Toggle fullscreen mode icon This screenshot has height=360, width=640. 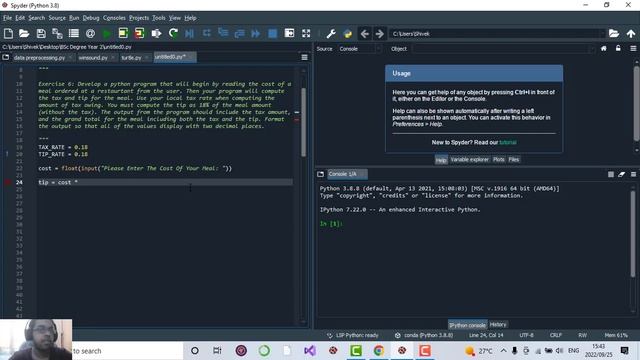click(306, 33)
